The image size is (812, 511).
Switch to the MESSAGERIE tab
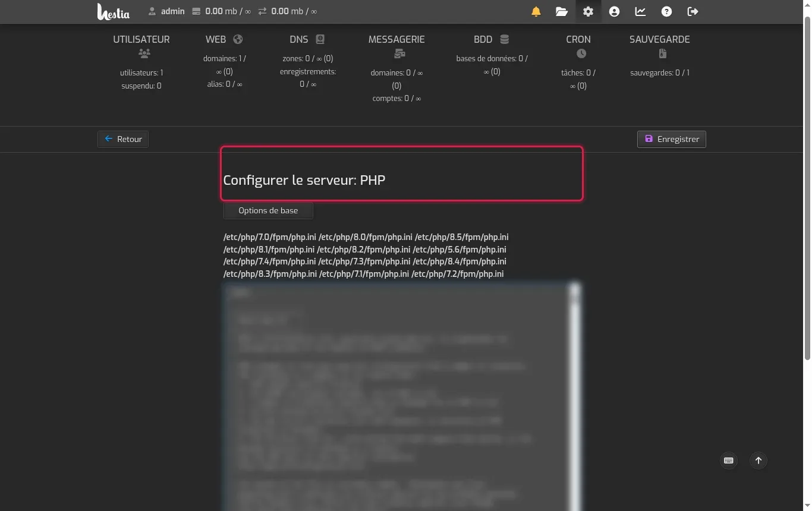point(396,39)
